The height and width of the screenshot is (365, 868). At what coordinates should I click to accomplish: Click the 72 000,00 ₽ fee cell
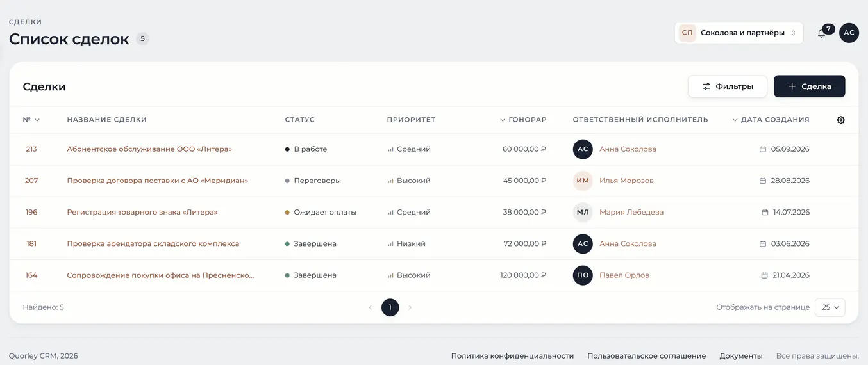[525, 243]
